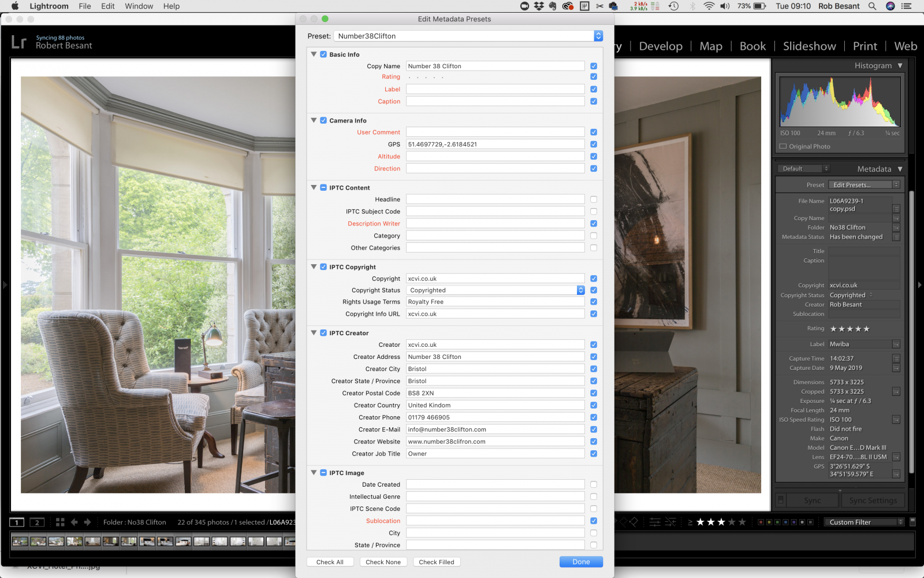This screenshot has height=578, width=924.
Task: Click arrow button beside Lens field
Action: tap(896, 457)
